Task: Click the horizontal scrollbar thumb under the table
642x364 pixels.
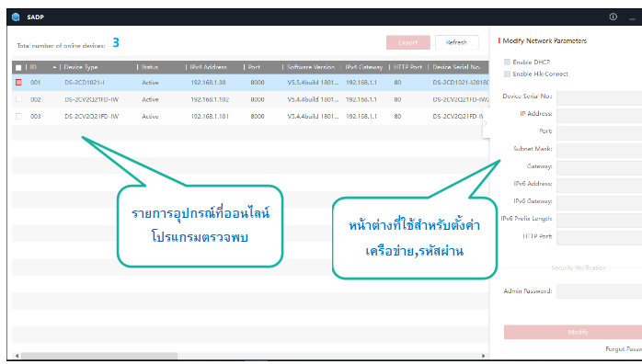Action: [99, 356]
